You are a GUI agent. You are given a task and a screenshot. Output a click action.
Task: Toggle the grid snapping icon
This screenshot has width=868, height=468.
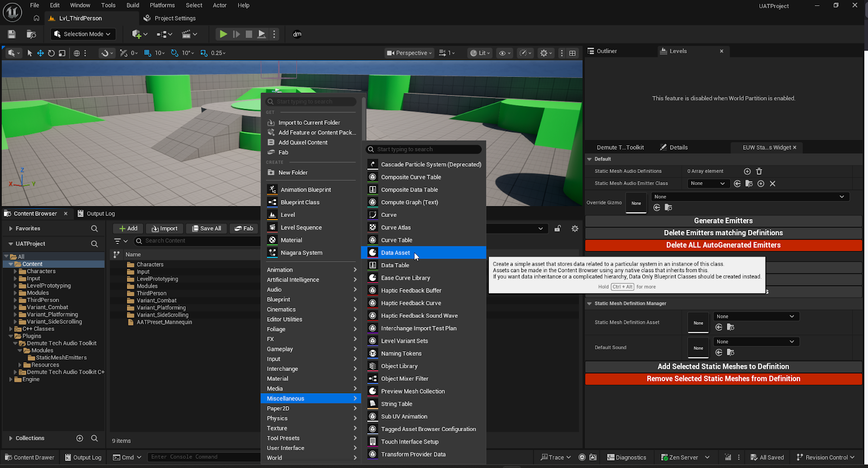[x=148, y=53]
